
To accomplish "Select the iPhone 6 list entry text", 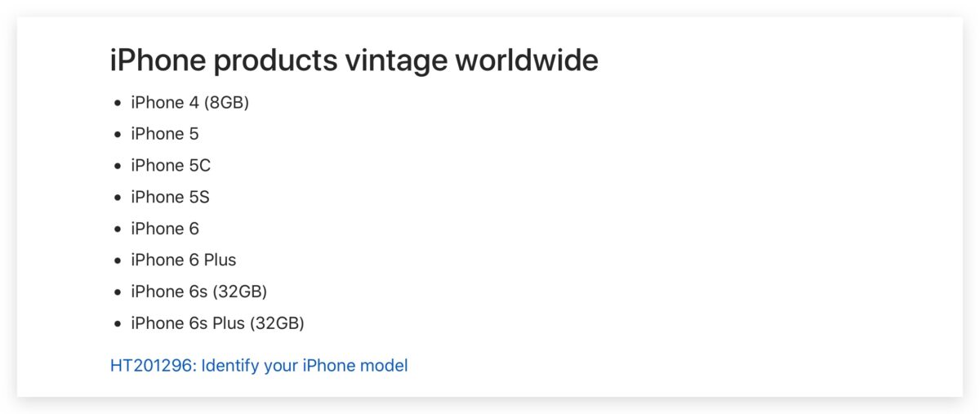I will pyautogui.click(x=164, y=229).
